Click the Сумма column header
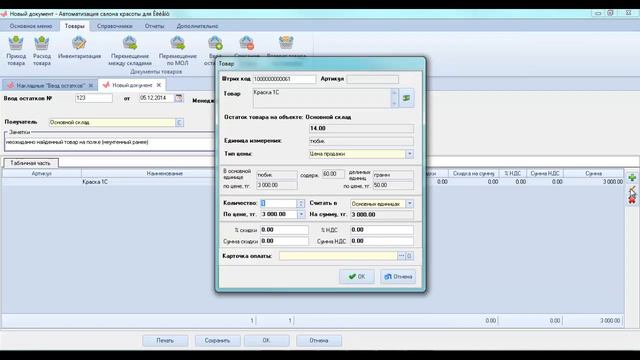Image resolution: width=640 pixels, height=360 pixels. [593, 173]
